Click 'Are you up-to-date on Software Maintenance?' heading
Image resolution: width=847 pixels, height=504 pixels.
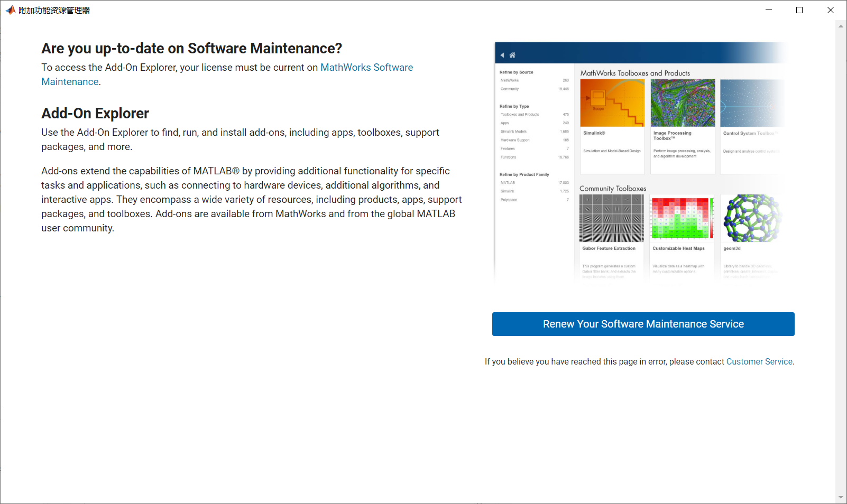(192, 49)
